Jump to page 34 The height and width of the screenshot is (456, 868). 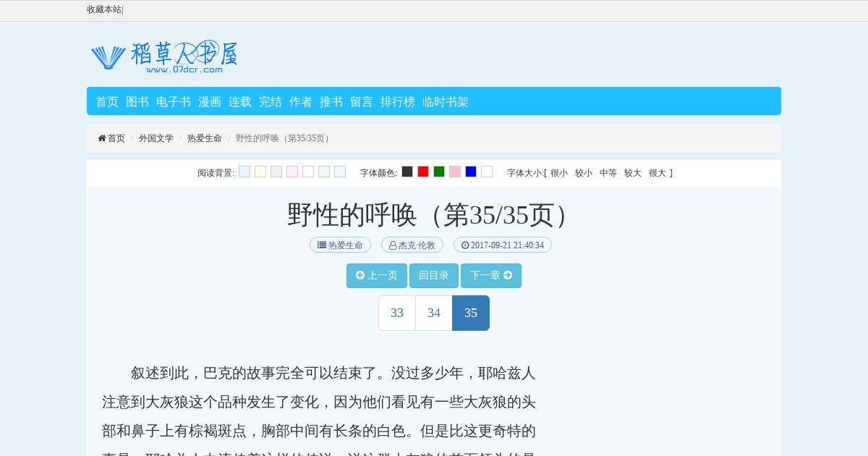click(x=434, y=313)
